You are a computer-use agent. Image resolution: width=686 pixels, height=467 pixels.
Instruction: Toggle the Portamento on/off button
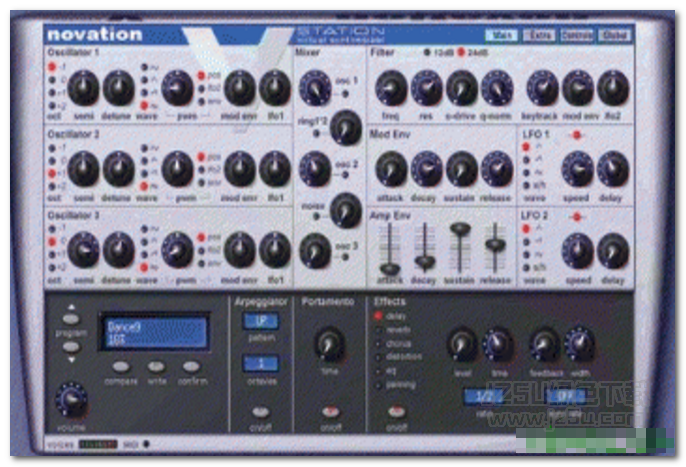click(x=331, y=412)
